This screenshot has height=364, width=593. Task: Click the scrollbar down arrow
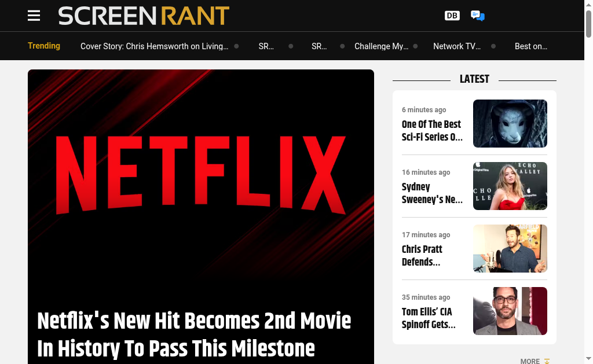[588, 358]
